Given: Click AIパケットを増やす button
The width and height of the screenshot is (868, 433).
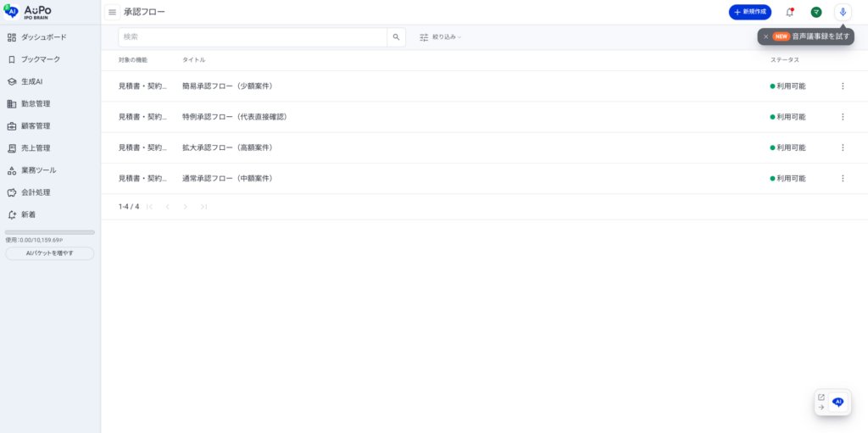Looking at the screenshot, I should tap(50, 253).
